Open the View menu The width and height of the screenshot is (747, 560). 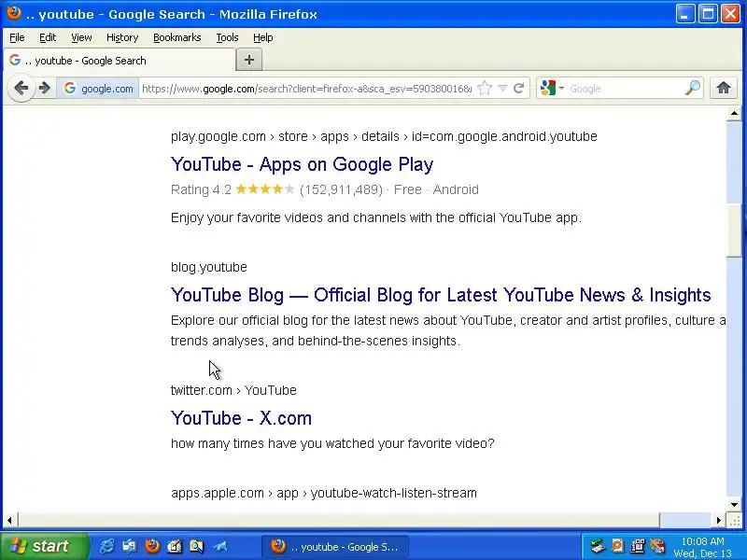[x=81, y=37]
